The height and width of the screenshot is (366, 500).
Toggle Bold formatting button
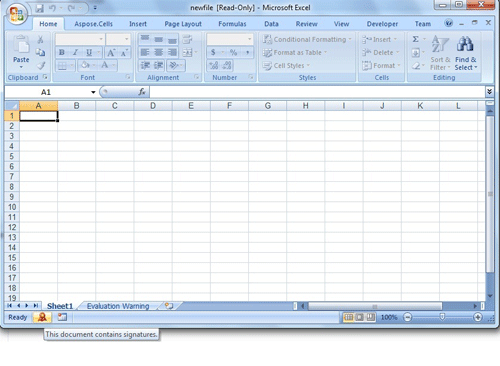click(62, 52)
